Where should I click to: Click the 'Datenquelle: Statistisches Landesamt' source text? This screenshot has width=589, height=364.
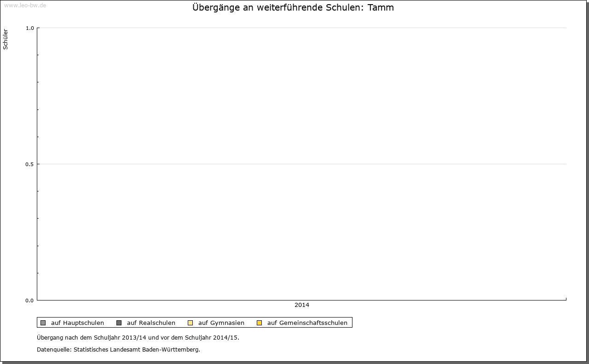[118, 349]
